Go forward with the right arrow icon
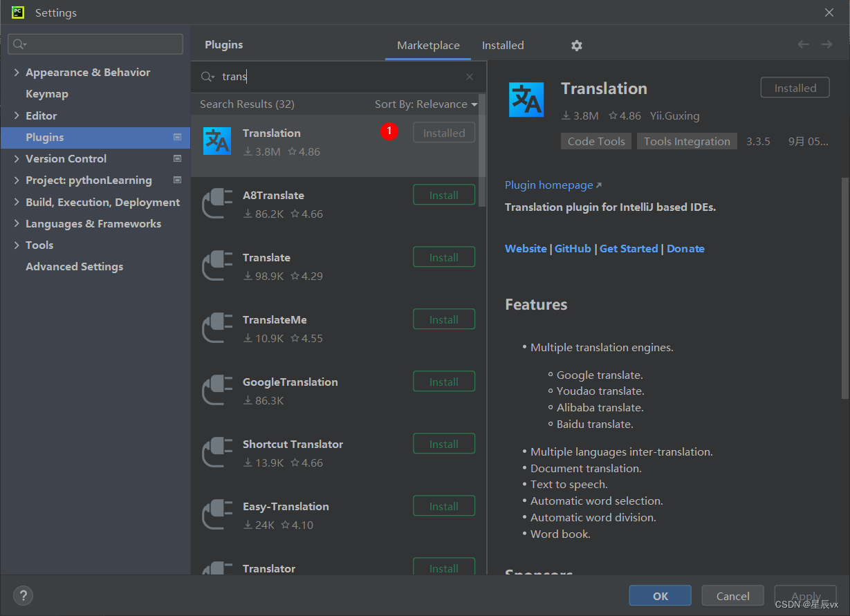 826,44
